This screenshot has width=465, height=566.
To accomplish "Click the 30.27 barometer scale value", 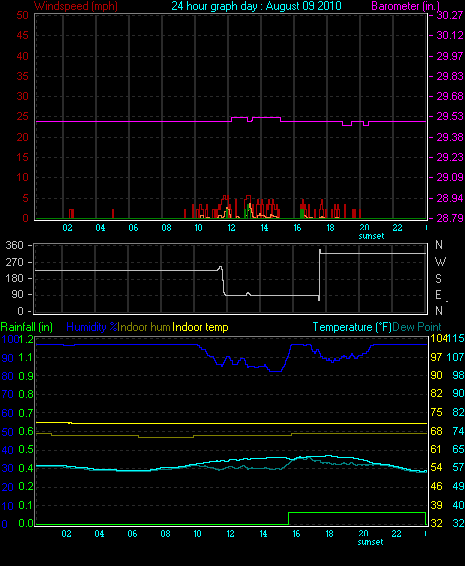I will pyautogui.click(x=450, y=15).
